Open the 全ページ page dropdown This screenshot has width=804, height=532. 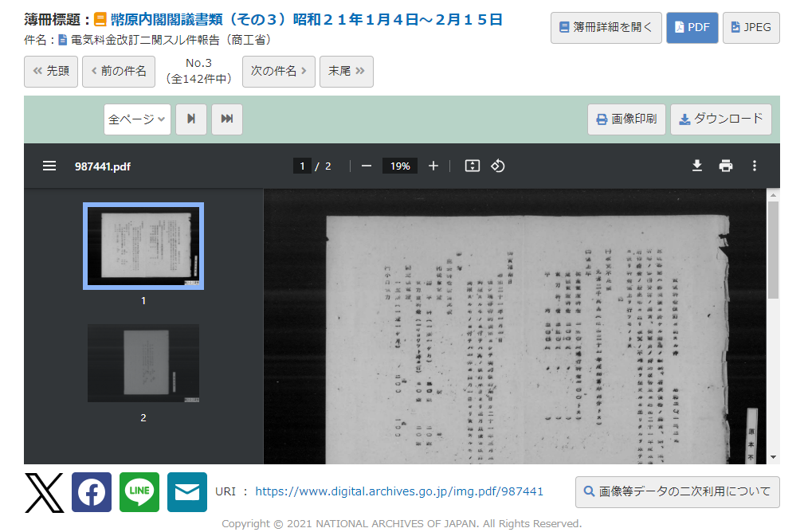(137, 119)
